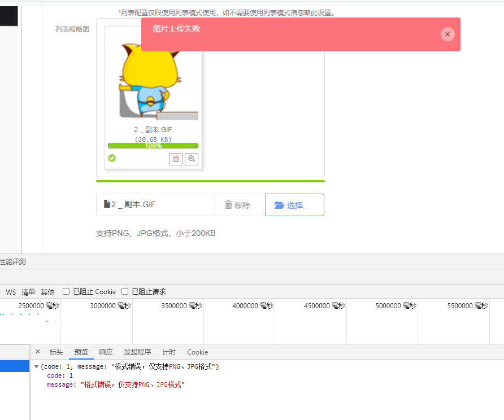Click 2500000 毫秒 timeline marker
Image resolution: width=504 pixels, height=420 pixels.
38,306
